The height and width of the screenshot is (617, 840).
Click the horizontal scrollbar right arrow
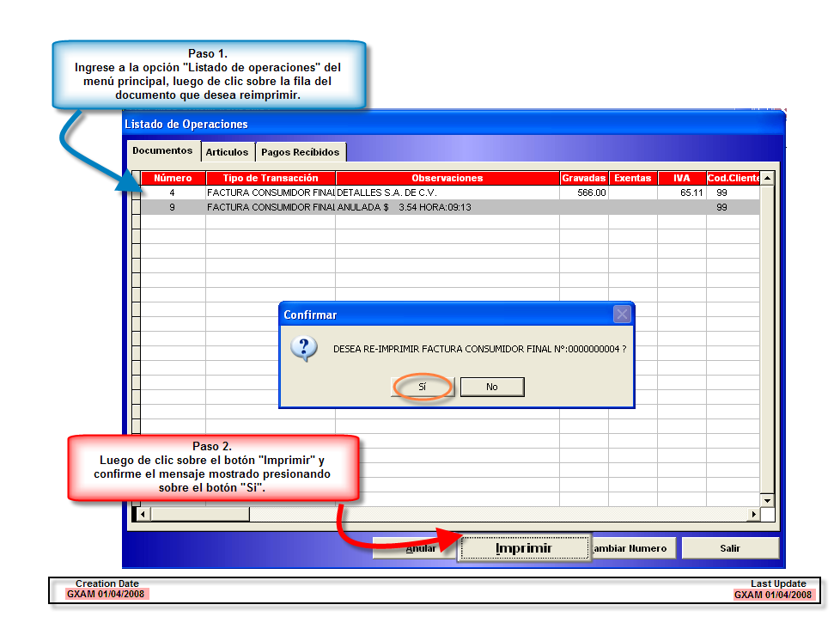coord(754,514)
